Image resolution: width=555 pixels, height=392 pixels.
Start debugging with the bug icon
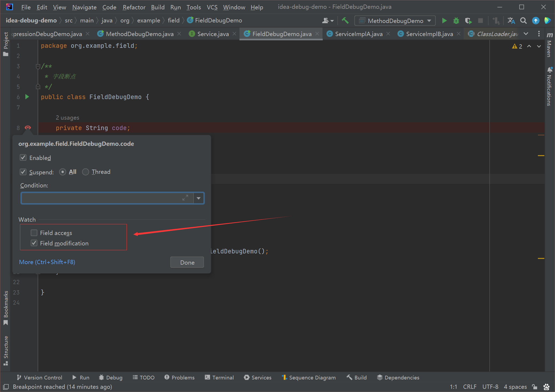click(x=456, y=21)
